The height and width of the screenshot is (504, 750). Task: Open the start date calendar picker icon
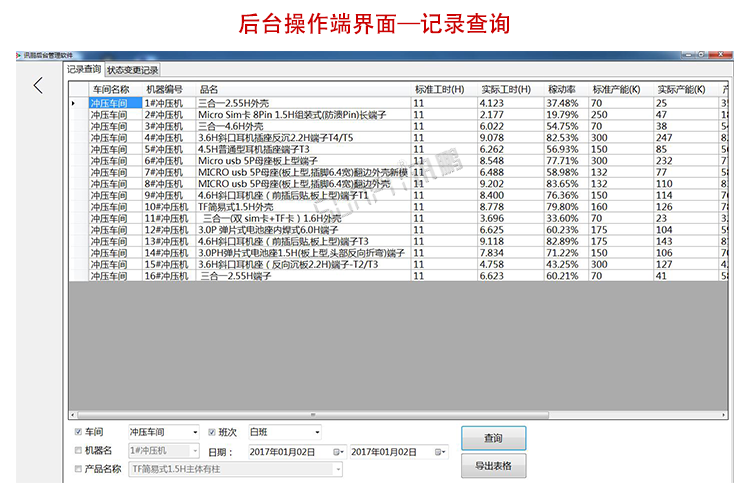[x=338, y=452]
